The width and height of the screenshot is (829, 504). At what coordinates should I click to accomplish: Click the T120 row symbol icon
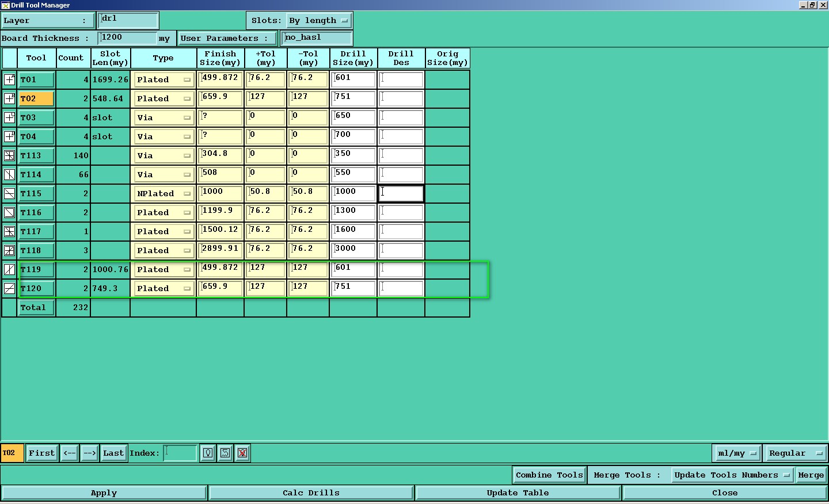click(x=9, y=288)
